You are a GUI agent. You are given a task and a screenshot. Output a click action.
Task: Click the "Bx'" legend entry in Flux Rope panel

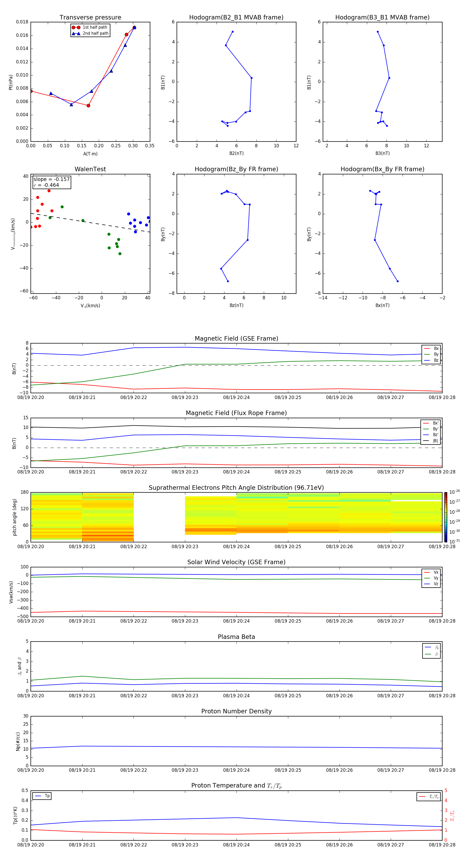[x=431, y=423]
